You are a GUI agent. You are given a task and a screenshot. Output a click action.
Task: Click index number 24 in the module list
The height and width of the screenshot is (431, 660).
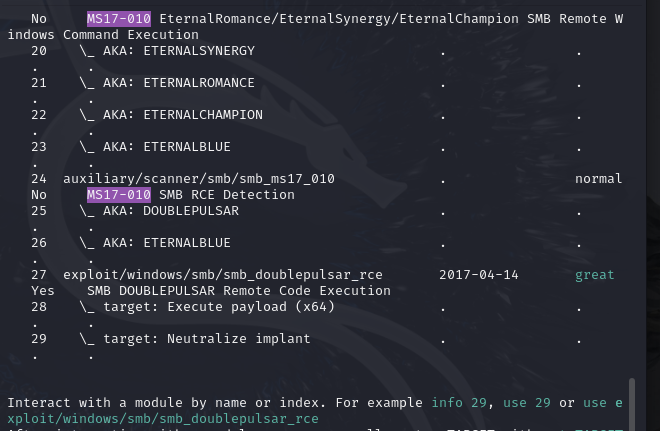(x=39, y=178)
